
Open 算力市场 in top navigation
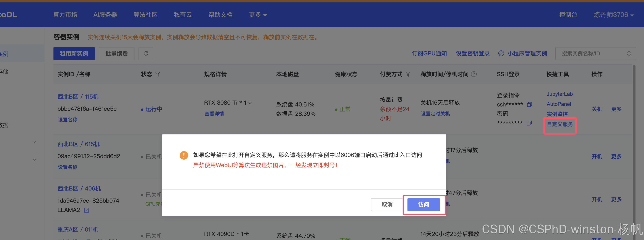pos(65,15)
